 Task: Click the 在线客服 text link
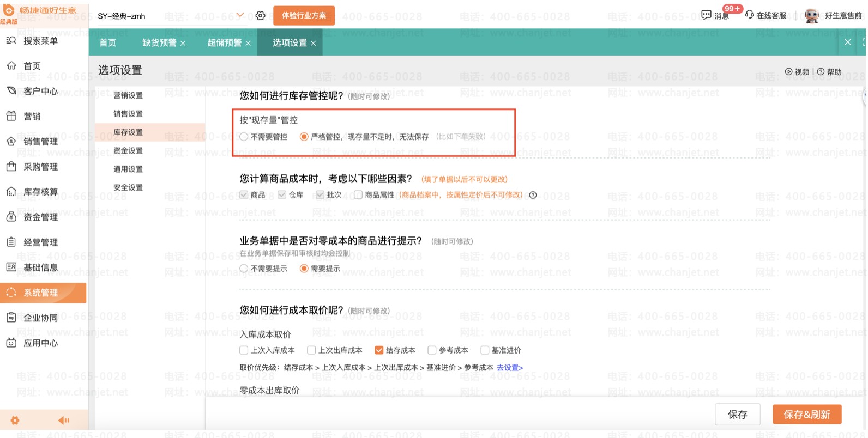pyautogui.click(x=771, y=15)
